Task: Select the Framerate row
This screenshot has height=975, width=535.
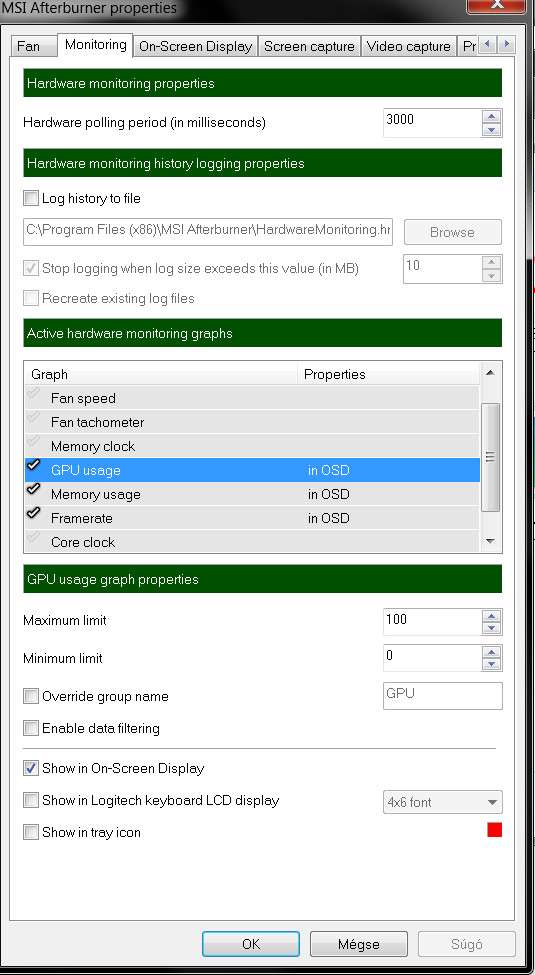Action: [252, 518]
